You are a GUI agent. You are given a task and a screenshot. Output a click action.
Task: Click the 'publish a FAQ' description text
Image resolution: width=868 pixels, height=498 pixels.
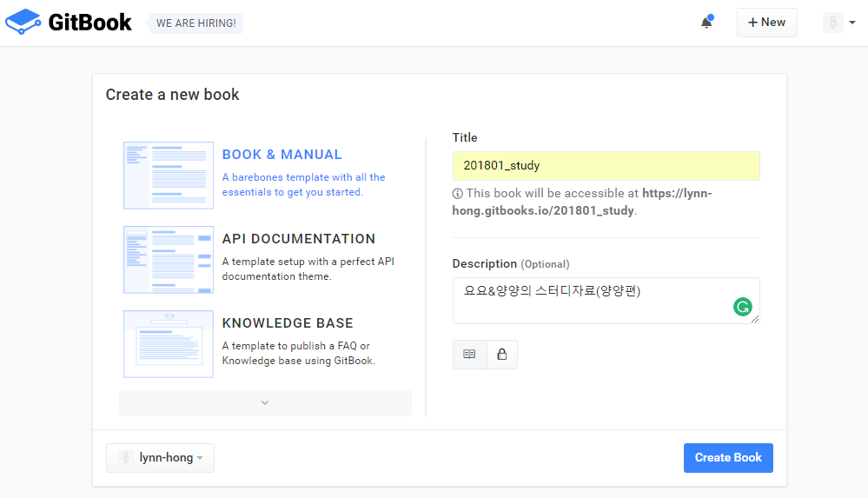(x=298, y=353)
